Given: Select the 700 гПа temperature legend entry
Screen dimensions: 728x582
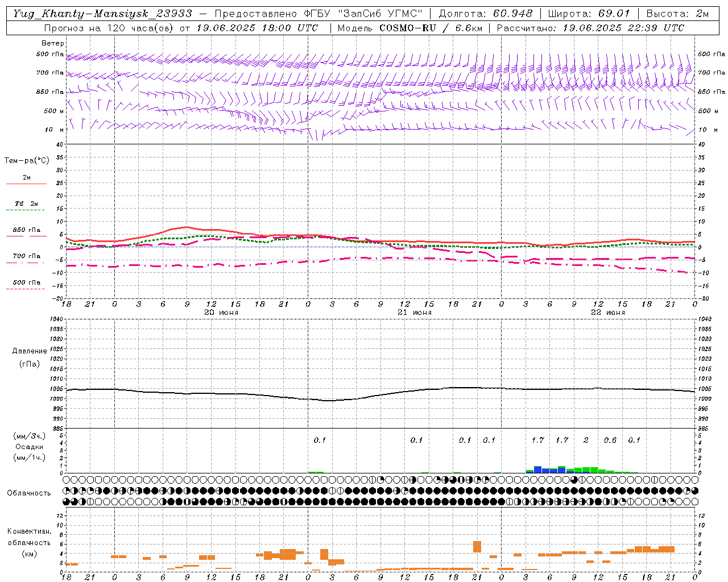Looking at the screenshot, I should (27, 256).
